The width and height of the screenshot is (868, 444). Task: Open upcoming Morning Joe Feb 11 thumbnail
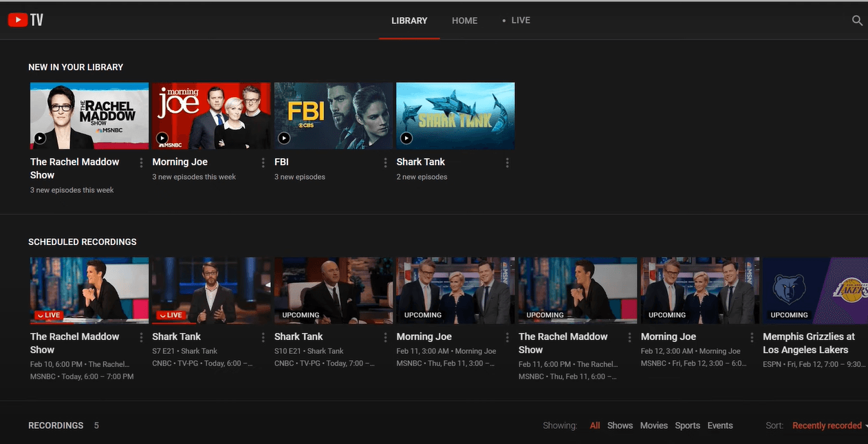(455, 290)
